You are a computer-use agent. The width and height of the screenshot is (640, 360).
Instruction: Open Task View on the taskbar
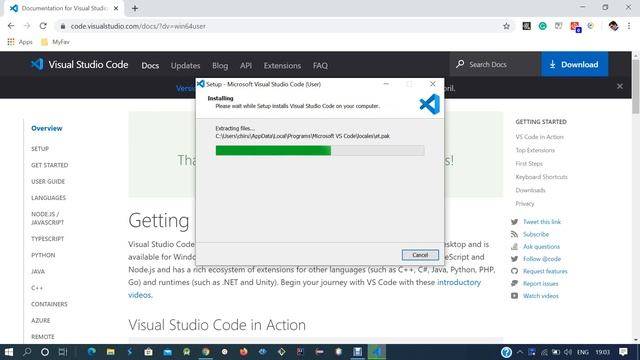tap(62, 352)
